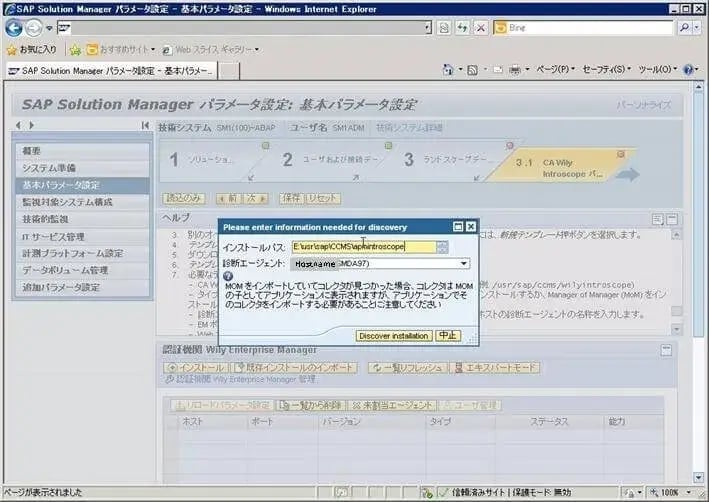Open the IE Home icon
The image size is (709, 502).
point(448,70)
